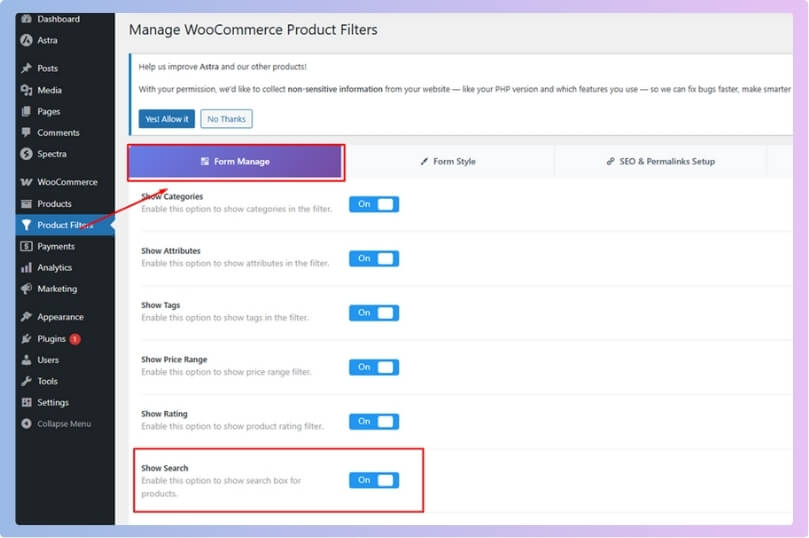Image resolution: width=809 pixels, height=538 pixels.
Task: Toggle the Show Tags switch
Action: 374,313
